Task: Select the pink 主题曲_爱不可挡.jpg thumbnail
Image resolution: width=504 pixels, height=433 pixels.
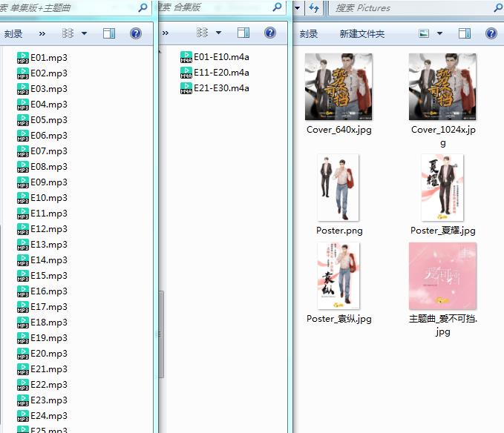Action: (x=442, y=276)
